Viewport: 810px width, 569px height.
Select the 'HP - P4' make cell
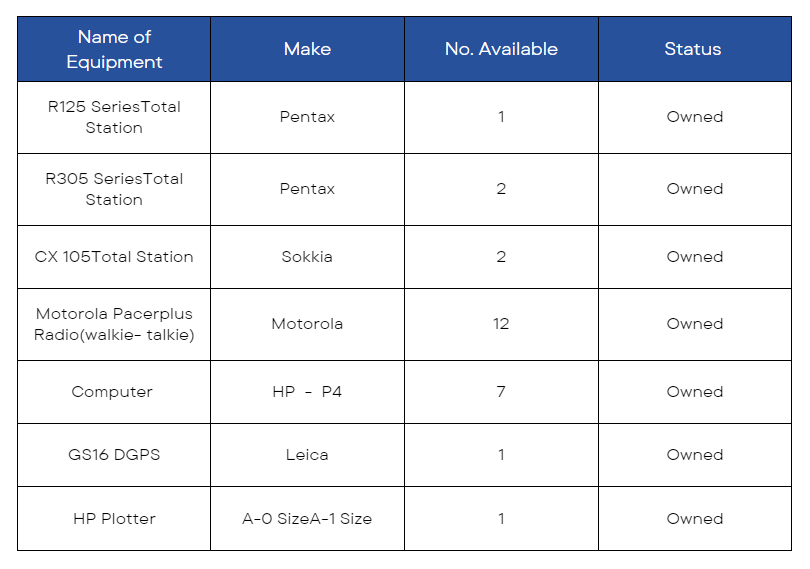(307, 392)
